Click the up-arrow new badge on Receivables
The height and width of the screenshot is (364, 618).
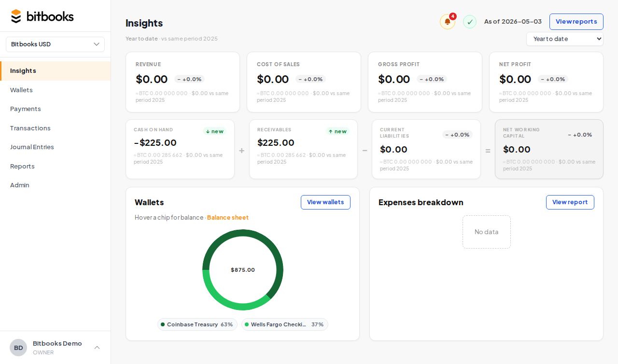(337, 131)
